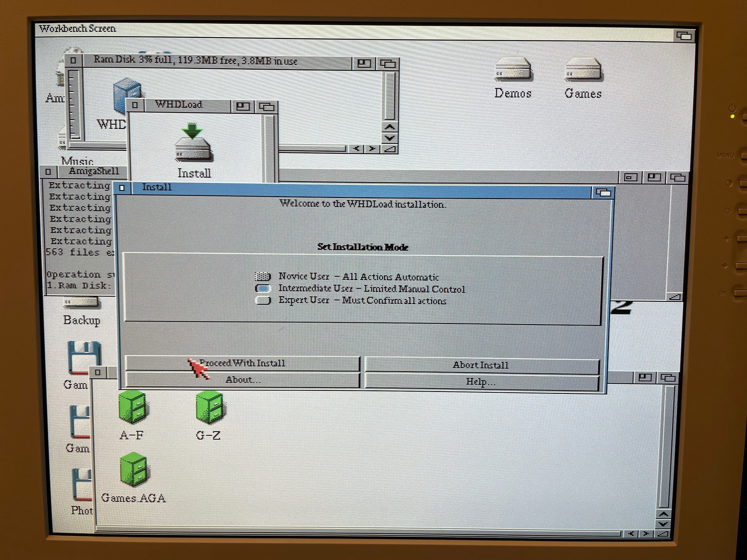Click Ram Disk vertical scrollbar
Screen dimensions: 747x560
390,96
